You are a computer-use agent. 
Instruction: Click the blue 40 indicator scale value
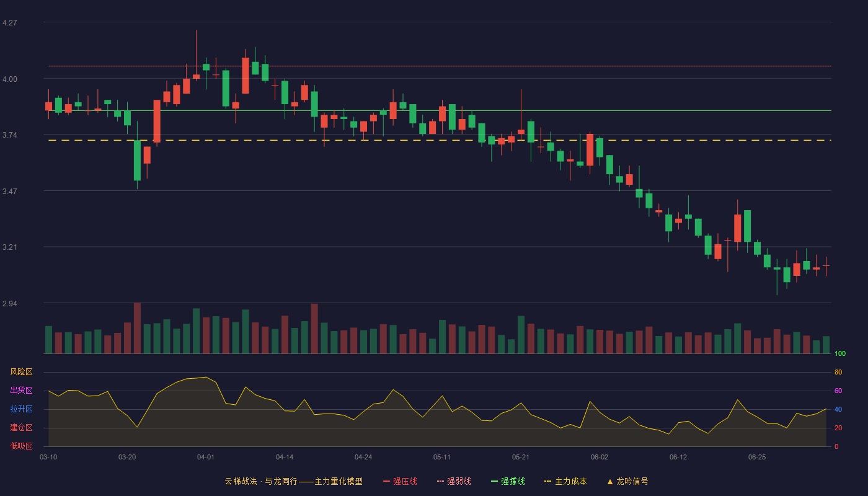click(x=838, y=410)
